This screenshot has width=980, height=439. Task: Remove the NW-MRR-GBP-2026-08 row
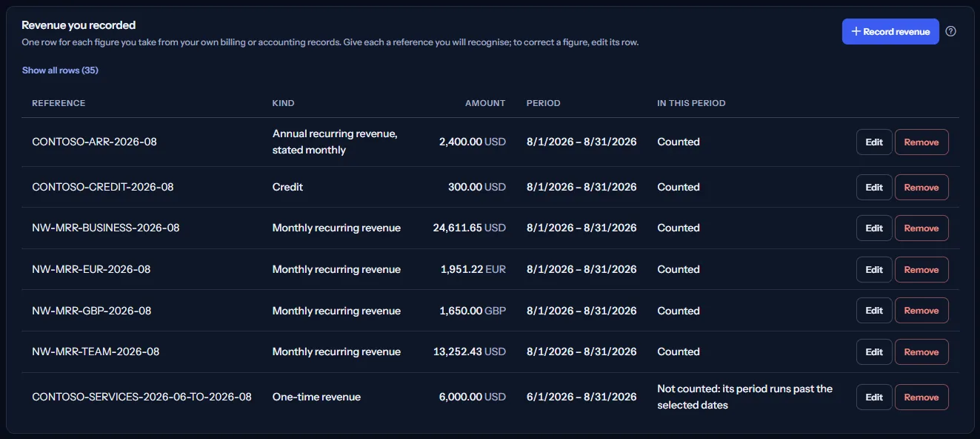921,311
